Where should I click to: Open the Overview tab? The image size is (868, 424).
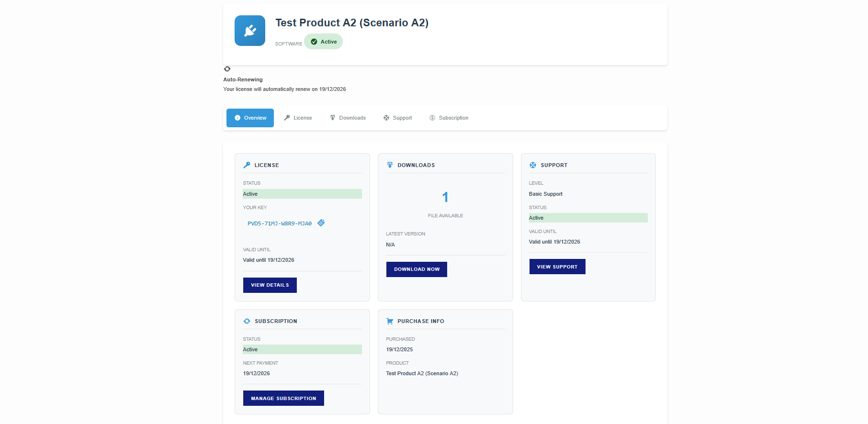[x=250, y=118]
